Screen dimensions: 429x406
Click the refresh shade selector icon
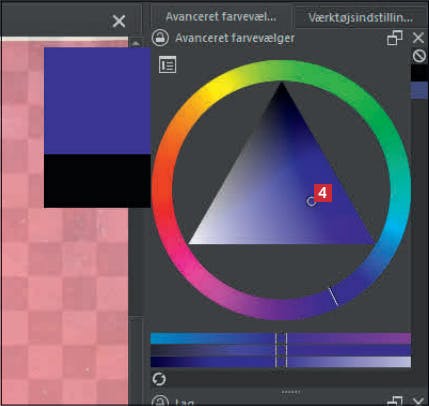click(x=159, y=379)
